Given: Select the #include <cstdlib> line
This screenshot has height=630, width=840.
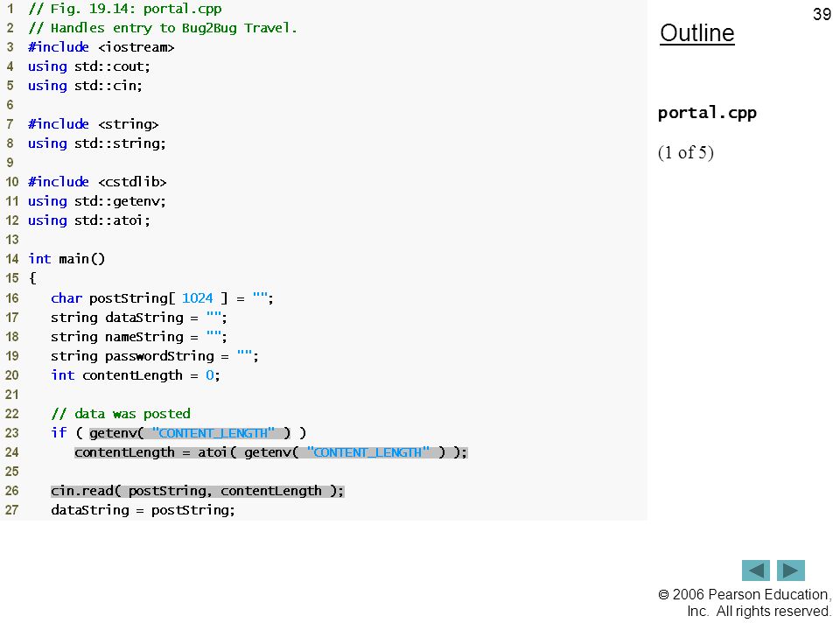Looking at the screenshot, I should tap(97, 182).
